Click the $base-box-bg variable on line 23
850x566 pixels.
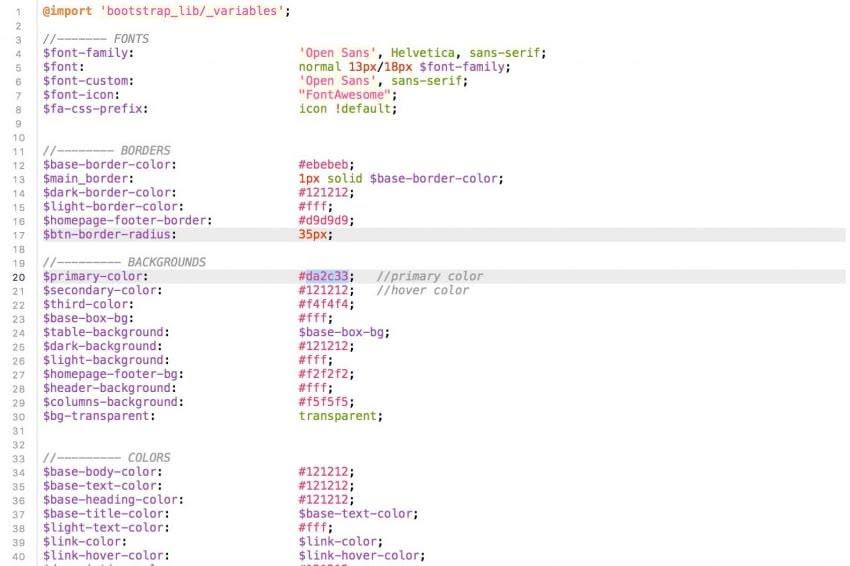[88, 318]
